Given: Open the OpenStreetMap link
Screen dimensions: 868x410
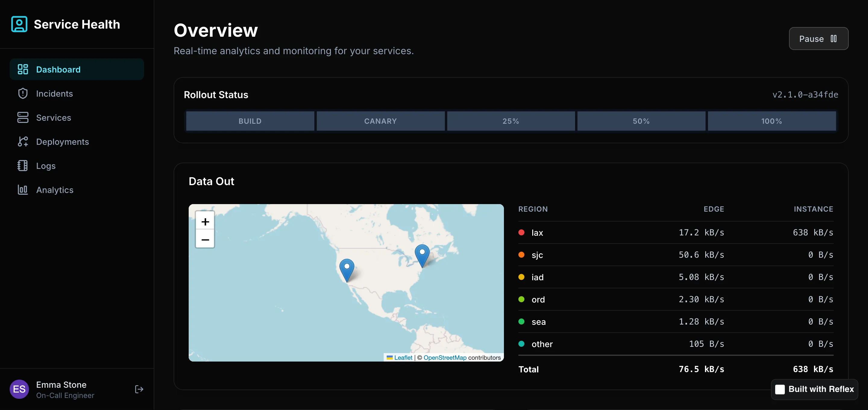Looking at the screenshot, I should (445, 358).
